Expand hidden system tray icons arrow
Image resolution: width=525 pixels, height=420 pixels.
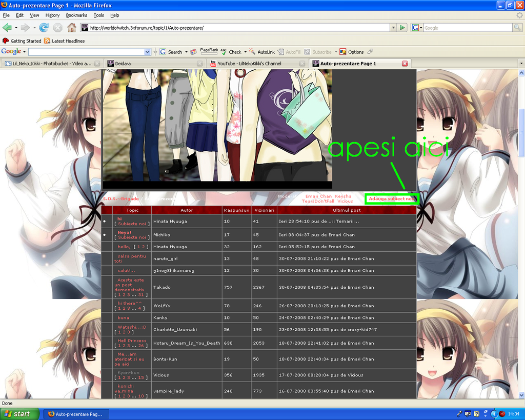[494, 414]
